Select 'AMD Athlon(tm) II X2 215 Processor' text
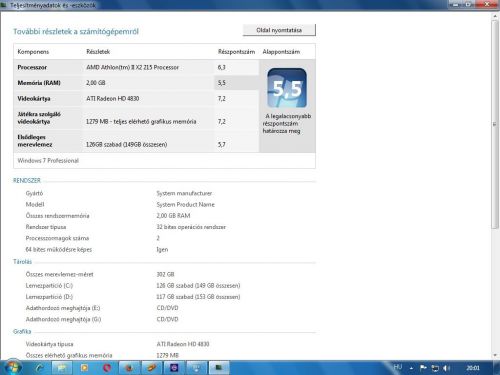This screenshot has width=500, height=375. coord(132,67)
